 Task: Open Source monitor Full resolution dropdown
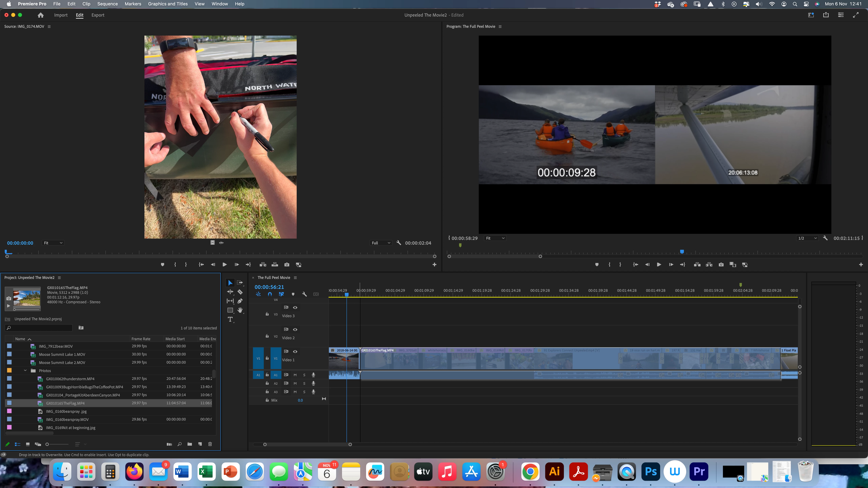tap(381, 243)
